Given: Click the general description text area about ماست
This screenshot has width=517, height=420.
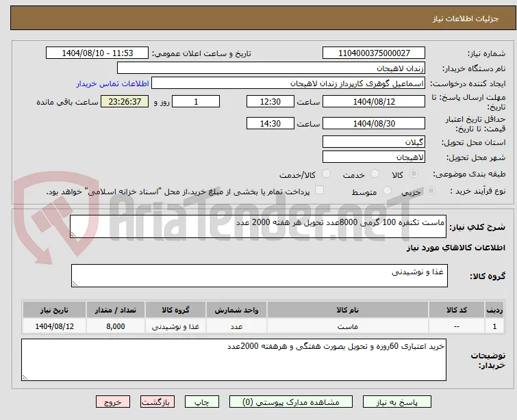Looking at the screenshot, I should pos(258,226).
